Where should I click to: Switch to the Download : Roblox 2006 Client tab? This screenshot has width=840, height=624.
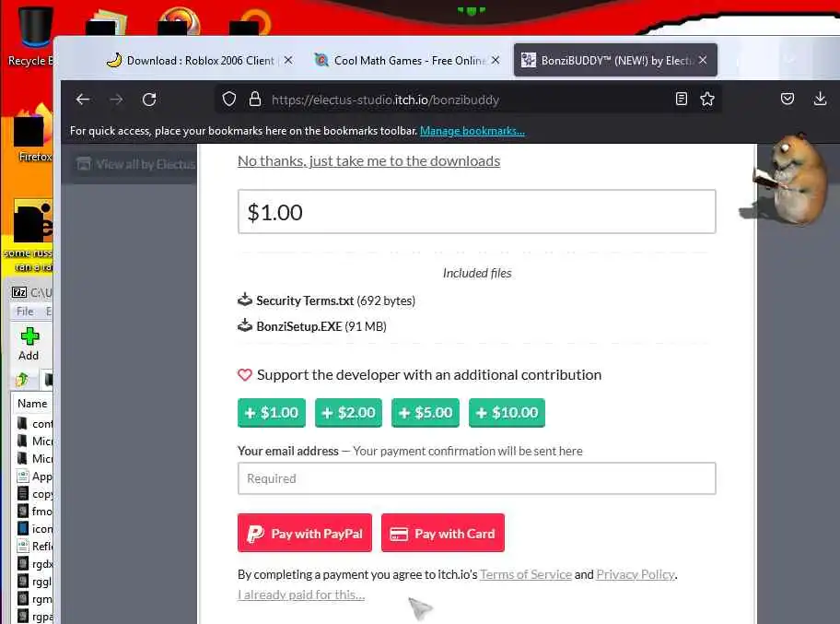coord(202,61)
